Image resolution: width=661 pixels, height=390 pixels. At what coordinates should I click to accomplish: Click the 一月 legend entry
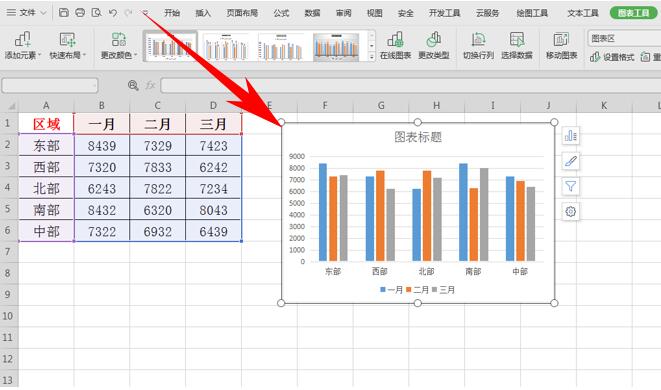tap(392, 290)
